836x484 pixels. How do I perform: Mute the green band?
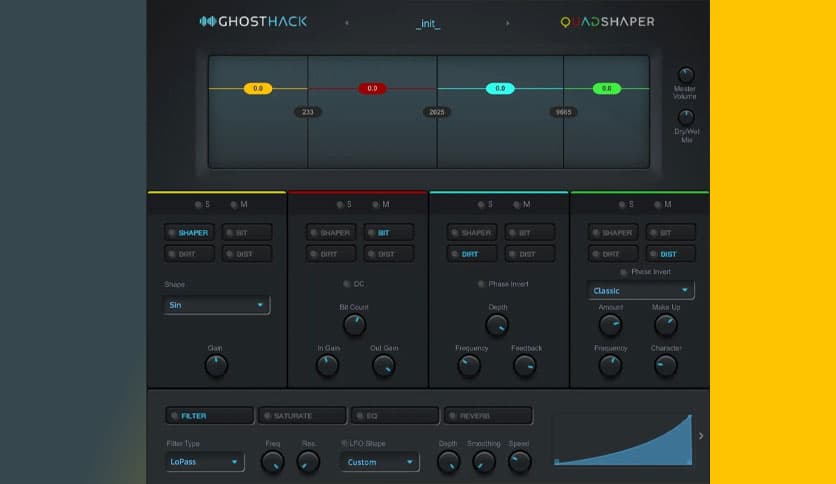(658, 204)
